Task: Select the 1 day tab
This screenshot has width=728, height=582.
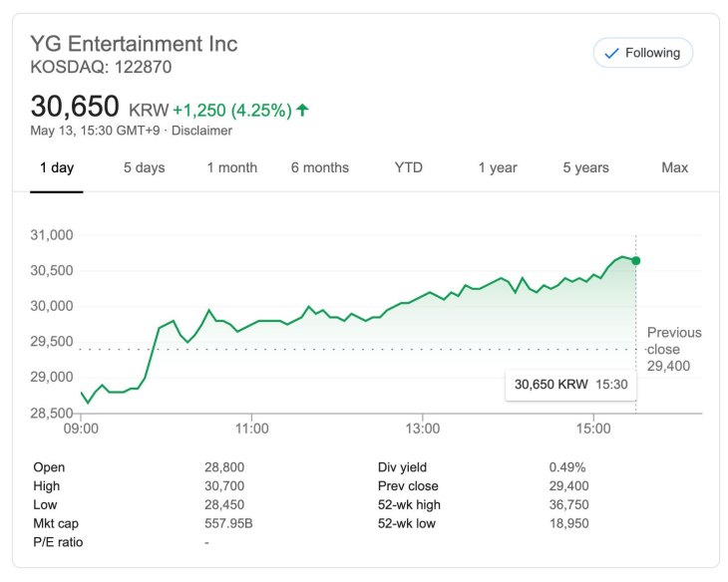Action: [57, 167]
